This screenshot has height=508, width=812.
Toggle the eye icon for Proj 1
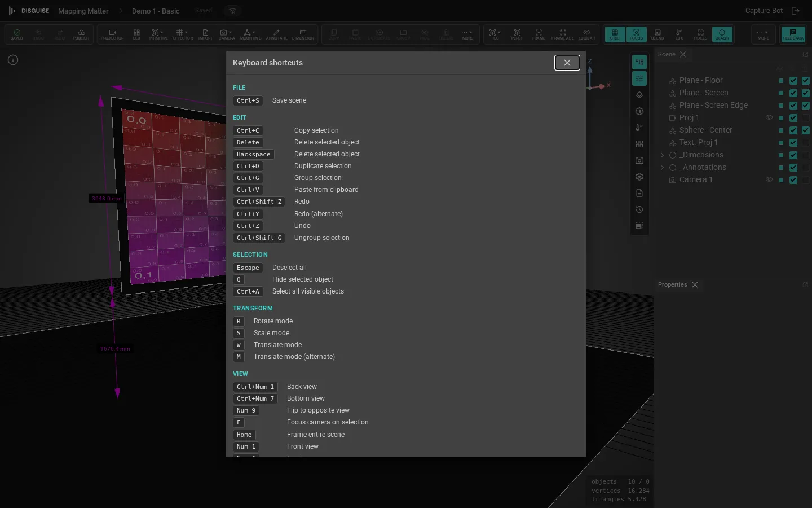point(769,118)
